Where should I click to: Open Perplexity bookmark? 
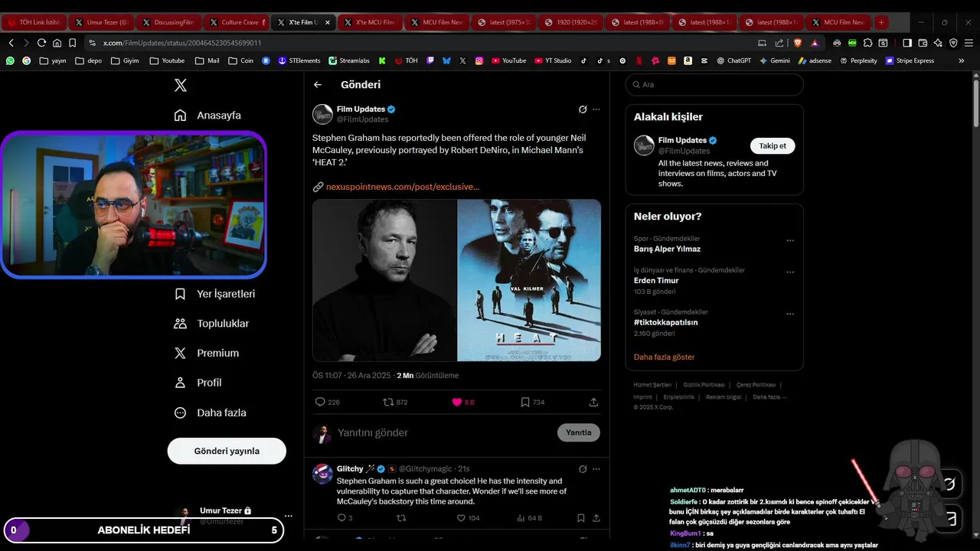[858, 60]
